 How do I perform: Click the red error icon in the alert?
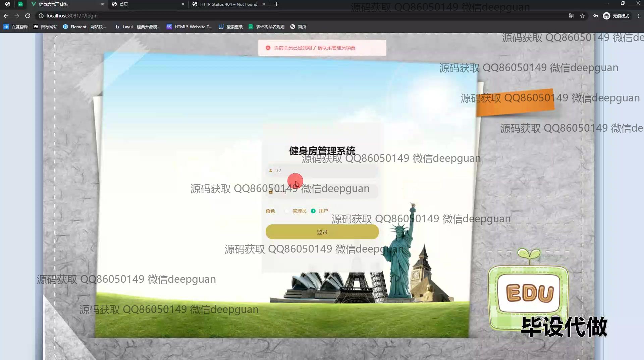(x=268, y=48)
